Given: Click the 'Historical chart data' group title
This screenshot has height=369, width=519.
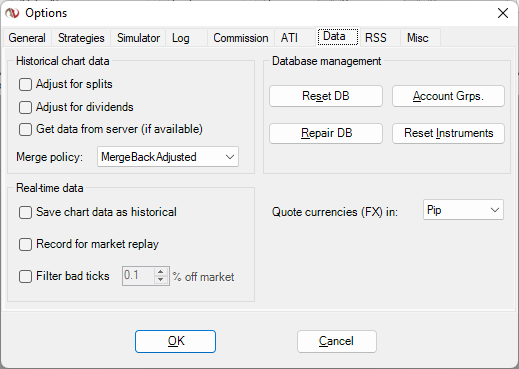Looking at the screenshot, I should [63, 61].
